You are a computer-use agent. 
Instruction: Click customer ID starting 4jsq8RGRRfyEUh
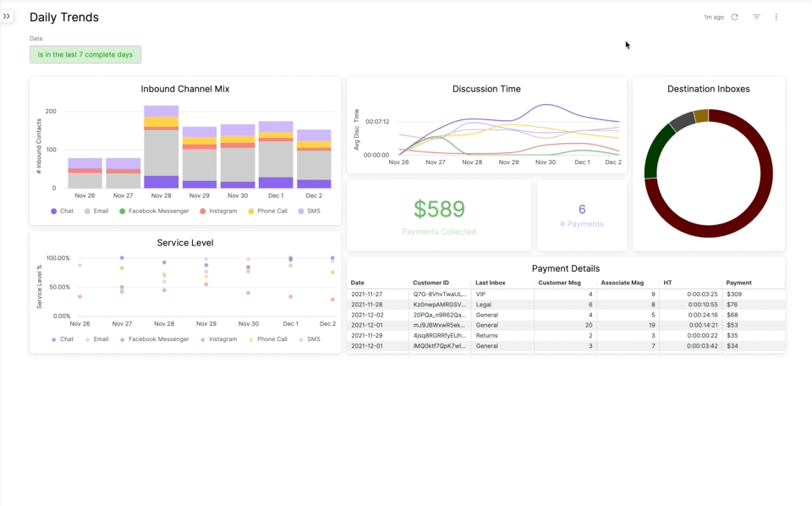[440, 336]
